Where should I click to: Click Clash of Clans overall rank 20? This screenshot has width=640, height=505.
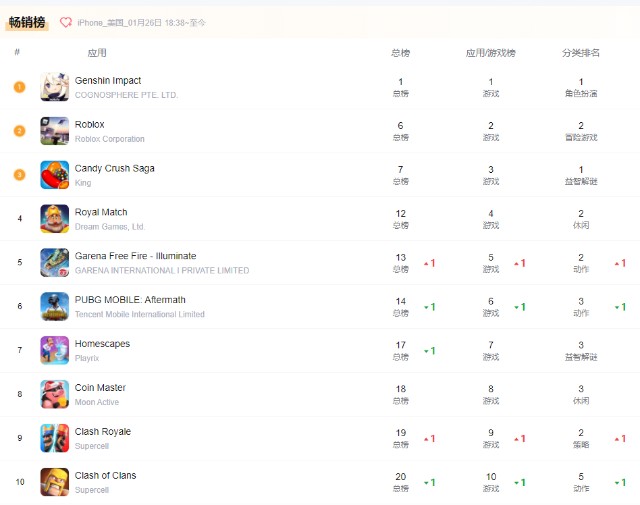tap(400, 476)
